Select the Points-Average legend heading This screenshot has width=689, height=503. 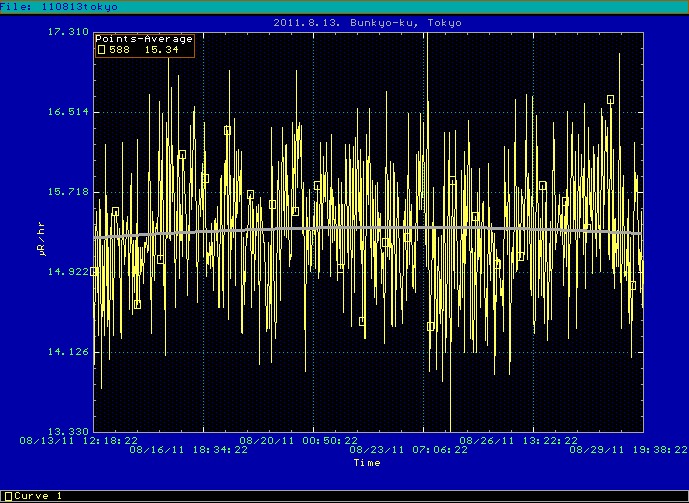click(x=144, y=39)
